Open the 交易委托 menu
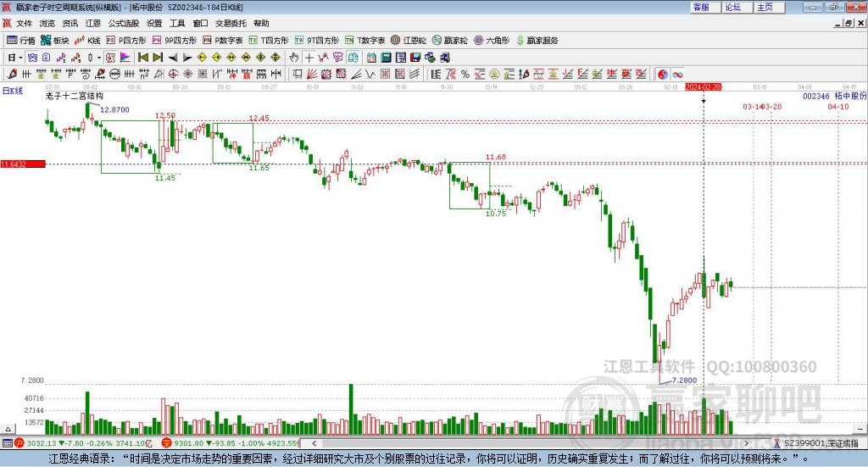The height and width of the screenshot is (467, 868). pyautogui.click(x=231, y=23)
